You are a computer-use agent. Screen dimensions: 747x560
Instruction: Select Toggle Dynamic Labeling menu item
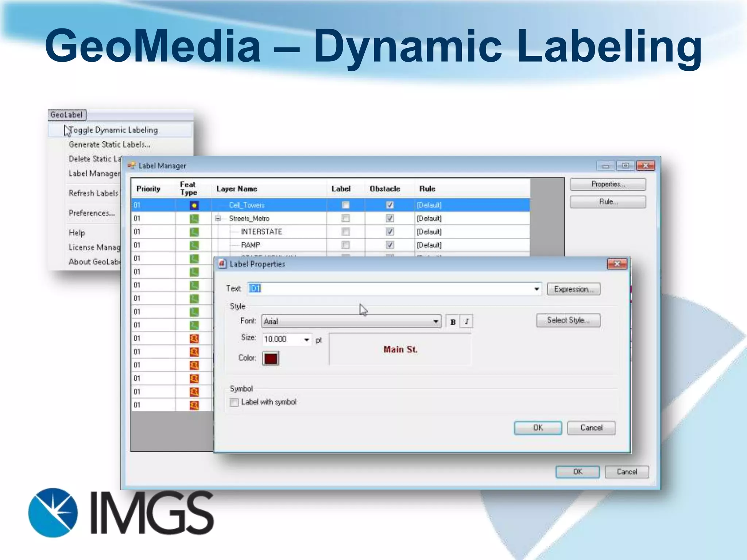point(120,130)
